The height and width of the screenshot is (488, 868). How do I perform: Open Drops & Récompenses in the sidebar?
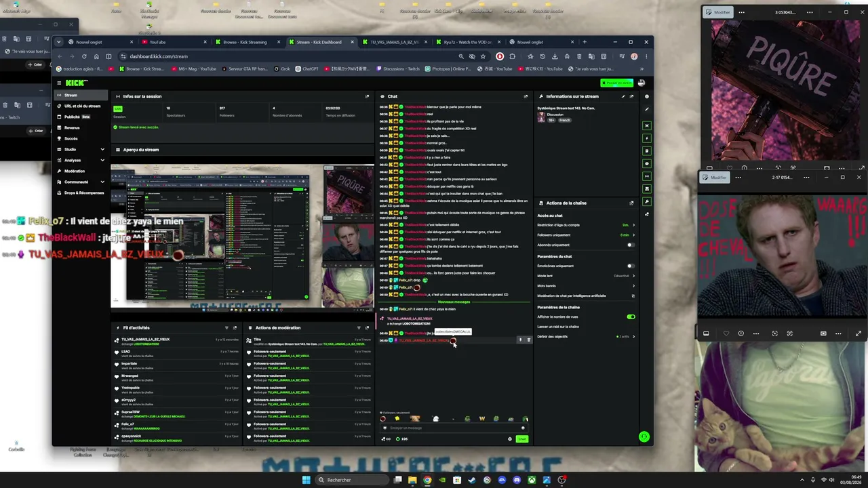pos(81,192)
